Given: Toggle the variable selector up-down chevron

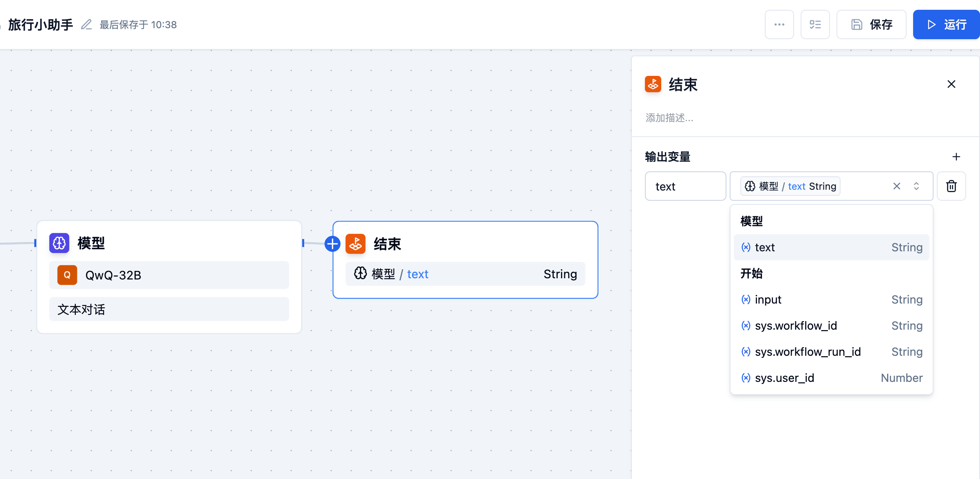Looking at the screenshot, I should point(916,186).
